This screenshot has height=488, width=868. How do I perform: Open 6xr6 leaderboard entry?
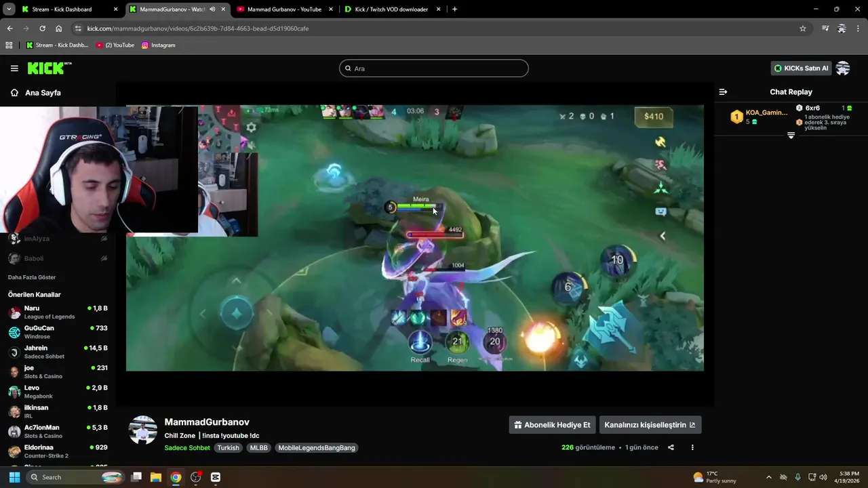(x=823, y=117)
